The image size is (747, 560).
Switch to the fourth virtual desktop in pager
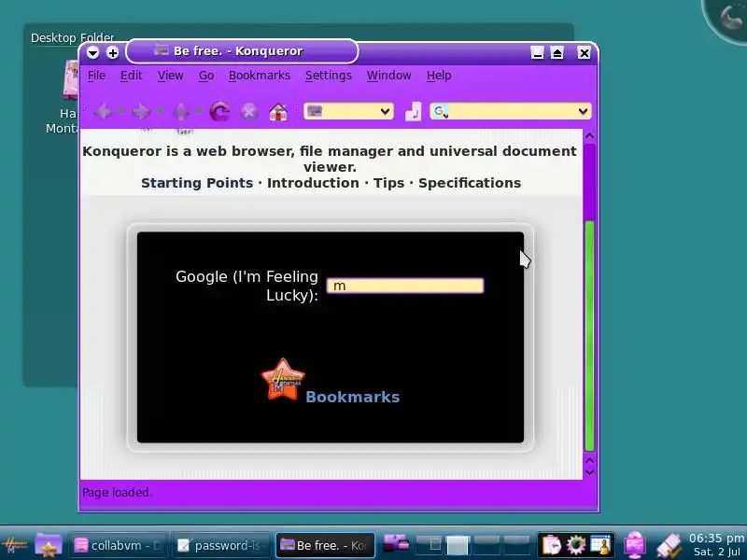[516, 545]
